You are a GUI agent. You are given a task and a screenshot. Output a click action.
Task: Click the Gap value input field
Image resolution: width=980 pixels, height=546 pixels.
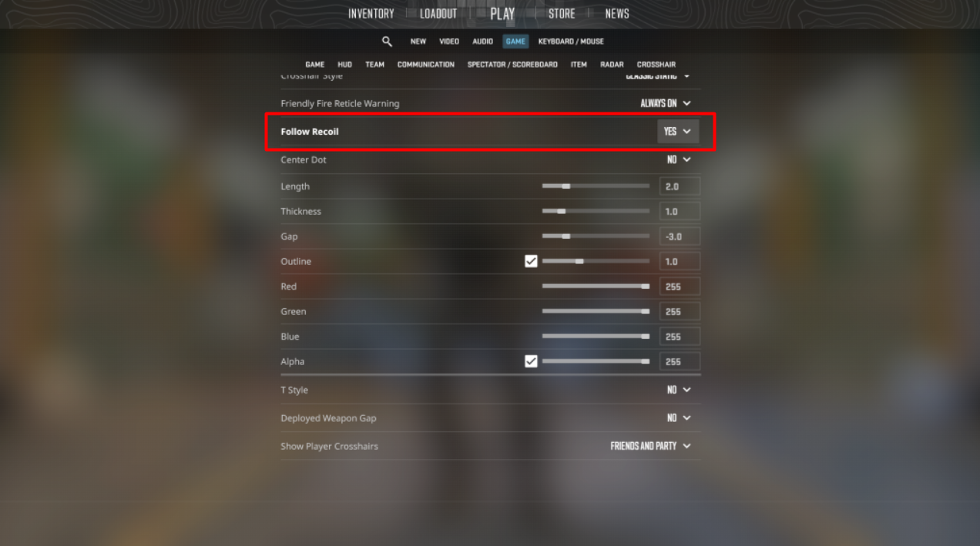tap(680, 236)
